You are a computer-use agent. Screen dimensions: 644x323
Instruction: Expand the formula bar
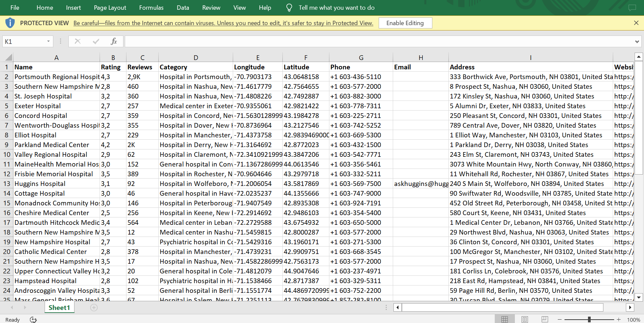coord(637,42)
